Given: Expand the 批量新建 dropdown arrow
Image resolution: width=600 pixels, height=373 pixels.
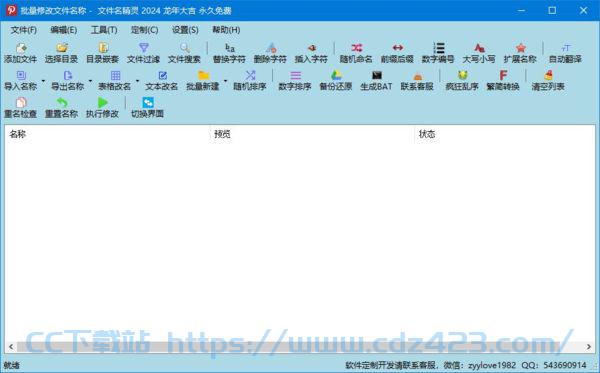Looking at the screenshot, I should pyautogui.click(x=225, y=81).
